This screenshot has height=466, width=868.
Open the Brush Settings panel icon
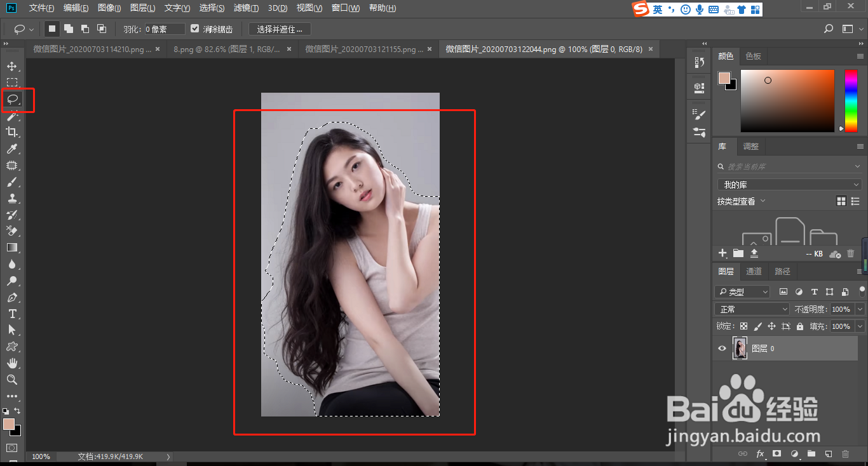click(x=700, y=114)
